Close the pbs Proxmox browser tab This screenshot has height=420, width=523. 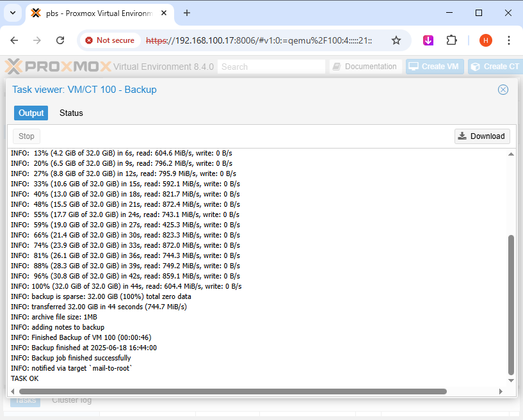pos(164,13)
